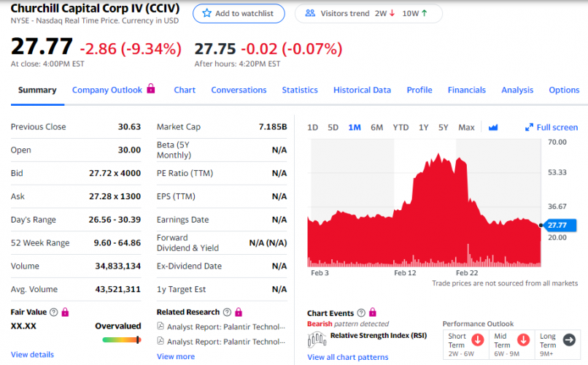
Task: Click the Mid Term red down arrow
Action: 524,340
